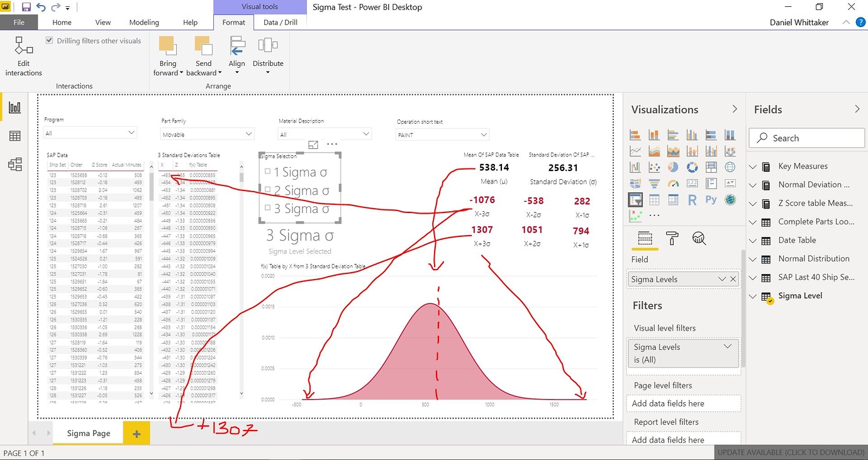Uncheck Drilling filters other visuals

(48, 40)
